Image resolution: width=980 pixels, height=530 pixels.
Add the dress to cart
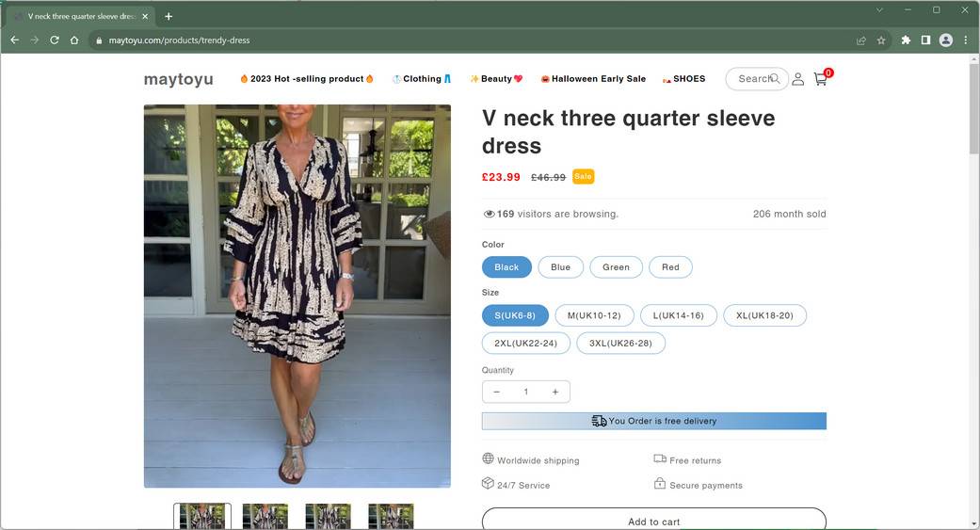pyautogui.click(x=653, y=521)
